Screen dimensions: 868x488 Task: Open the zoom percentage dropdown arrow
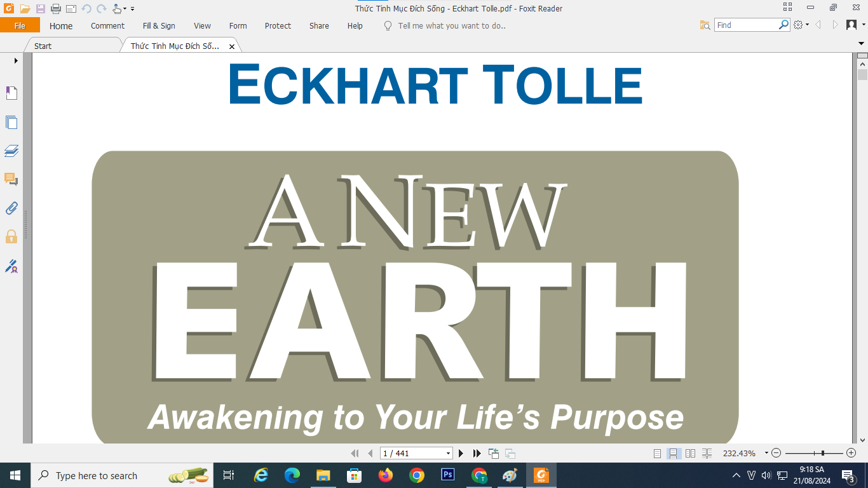point(766,453)
